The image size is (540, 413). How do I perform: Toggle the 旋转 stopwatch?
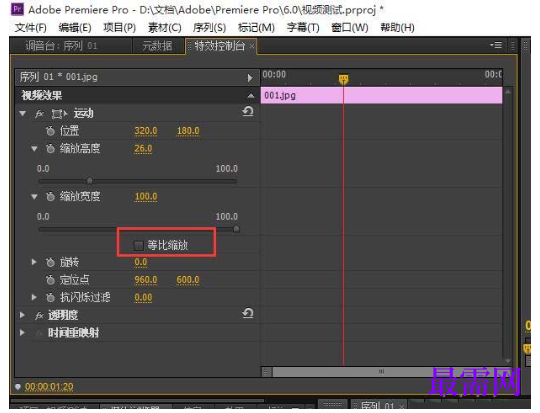pos(50,262)
